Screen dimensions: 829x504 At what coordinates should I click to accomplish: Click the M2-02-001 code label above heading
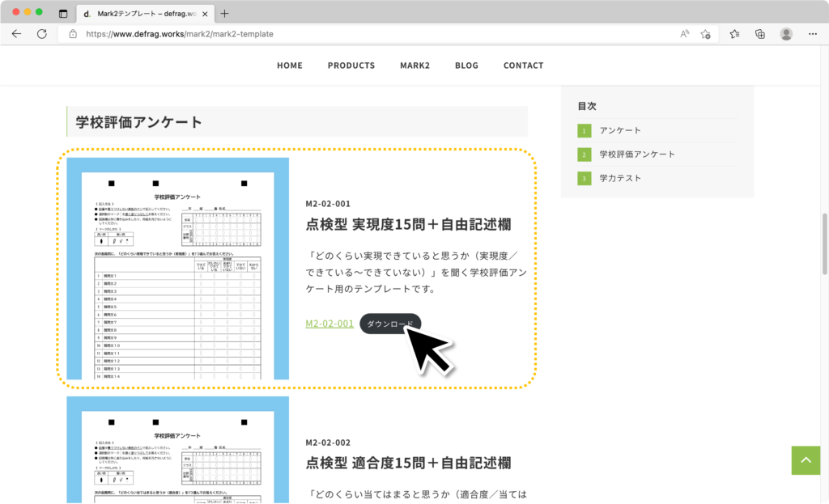(328, 204)
